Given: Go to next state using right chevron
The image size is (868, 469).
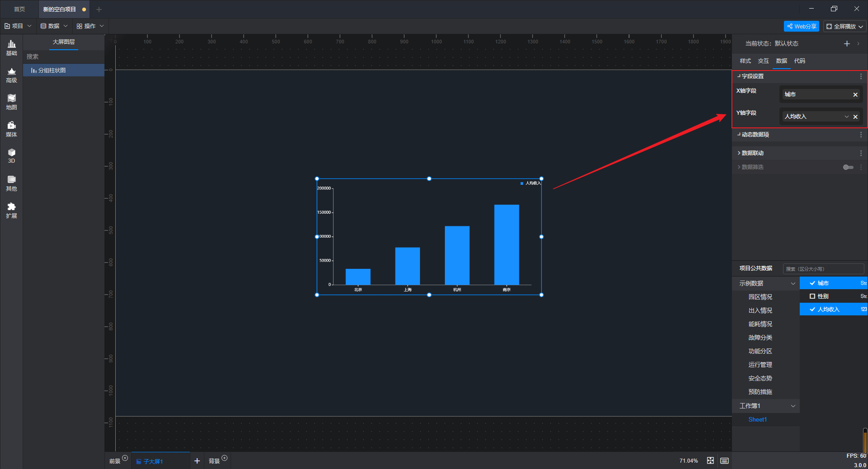Looking at the screenshot, I should pyautogui.click(x=858, y=43).
